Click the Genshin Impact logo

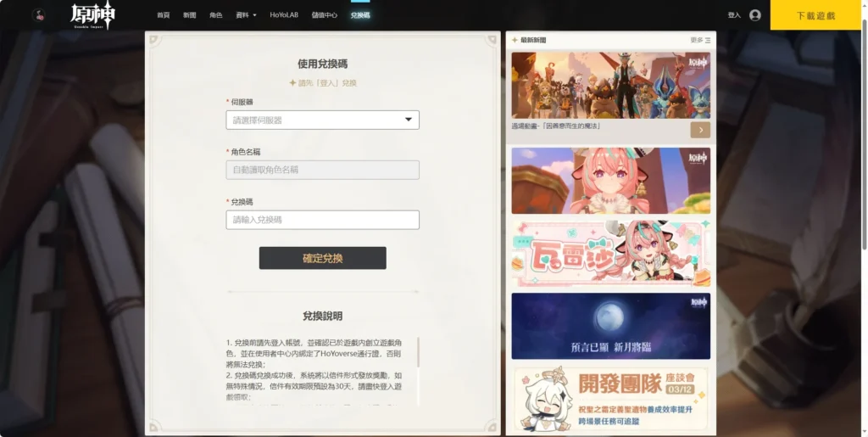pyautogui.click(x=92, y=15)
